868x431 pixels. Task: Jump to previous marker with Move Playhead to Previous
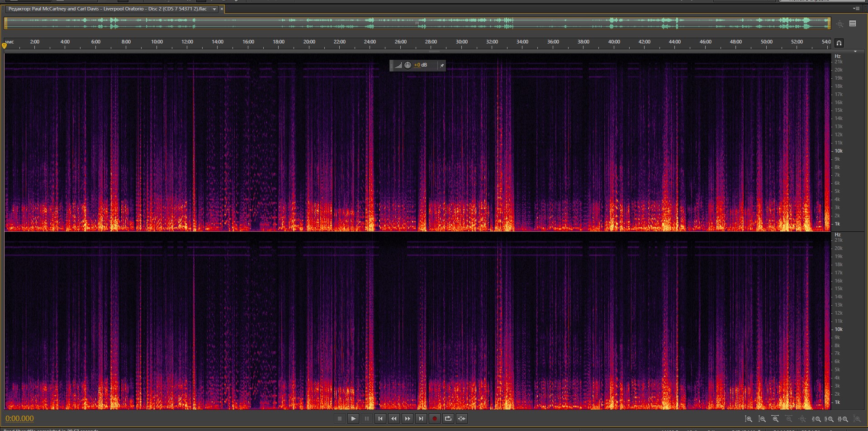click(380, 419)
